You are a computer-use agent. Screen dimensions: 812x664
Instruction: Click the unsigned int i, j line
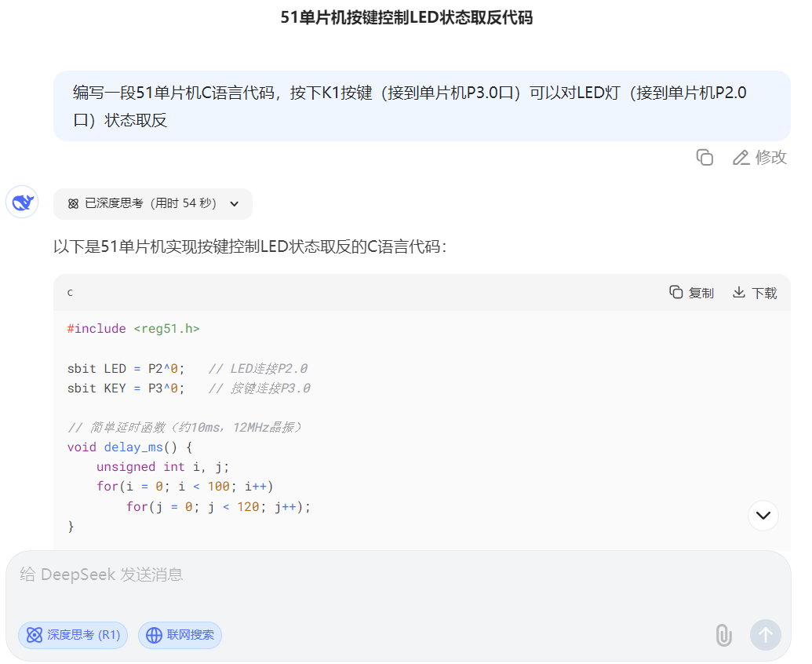pos(162,467)
